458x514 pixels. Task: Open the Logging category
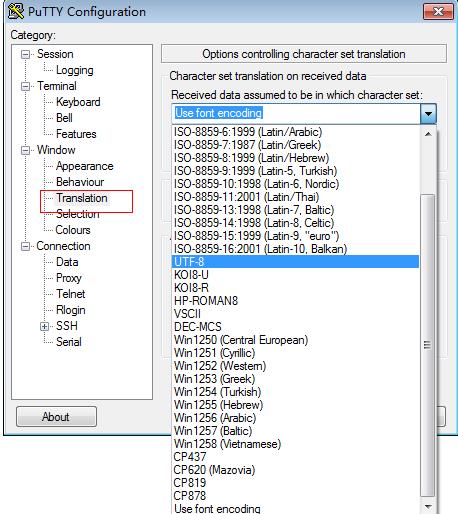(75, 70)
